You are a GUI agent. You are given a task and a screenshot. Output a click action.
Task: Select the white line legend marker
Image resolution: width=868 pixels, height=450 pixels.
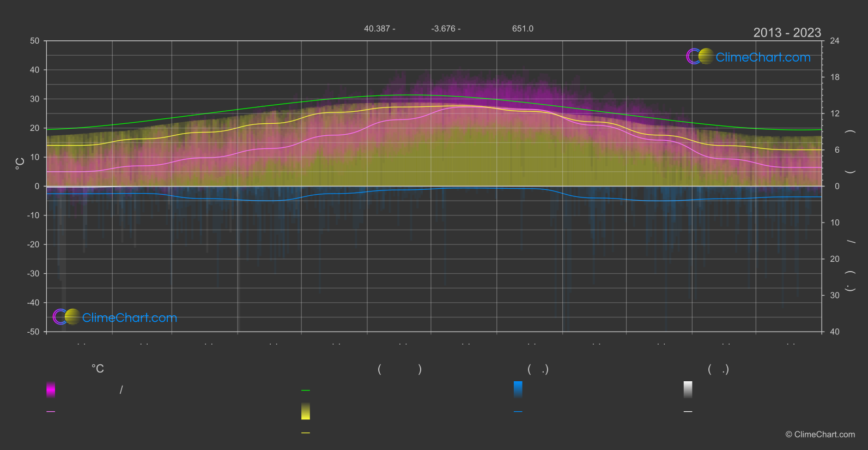pyautogui.click(x=688, y=412)
